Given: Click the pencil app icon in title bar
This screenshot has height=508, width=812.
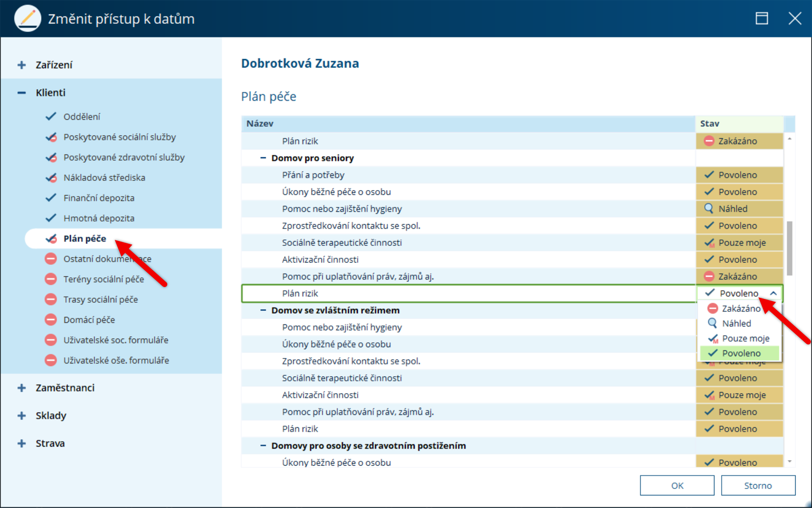Looking at the screenshot, I should coord(27,19).
